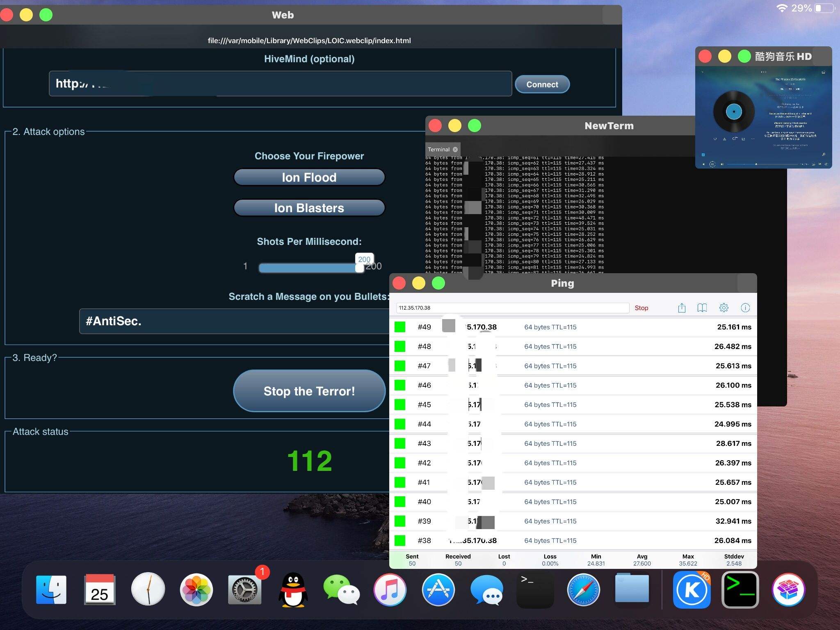Pause playback in the music player
The width and height of the screenshot is (840, 630).
click(x=712, y=164)
